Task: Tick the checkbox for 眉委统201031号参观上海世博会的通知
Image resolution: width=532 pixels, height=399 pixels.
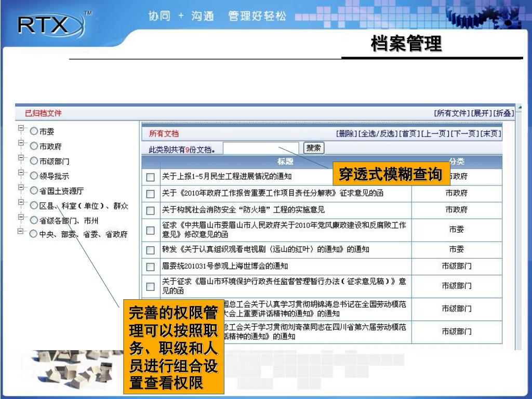Action: pyautogui.click(x=150, y=267)
